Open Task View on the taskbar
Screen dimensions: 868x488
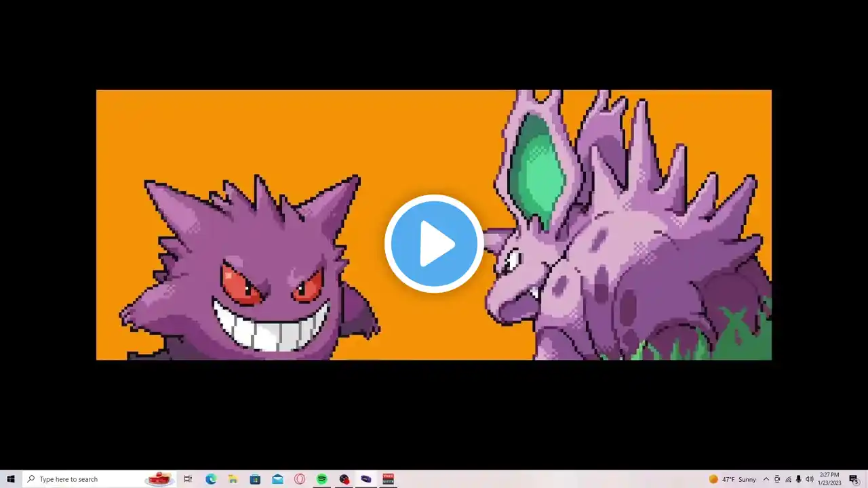coord(188,479)
